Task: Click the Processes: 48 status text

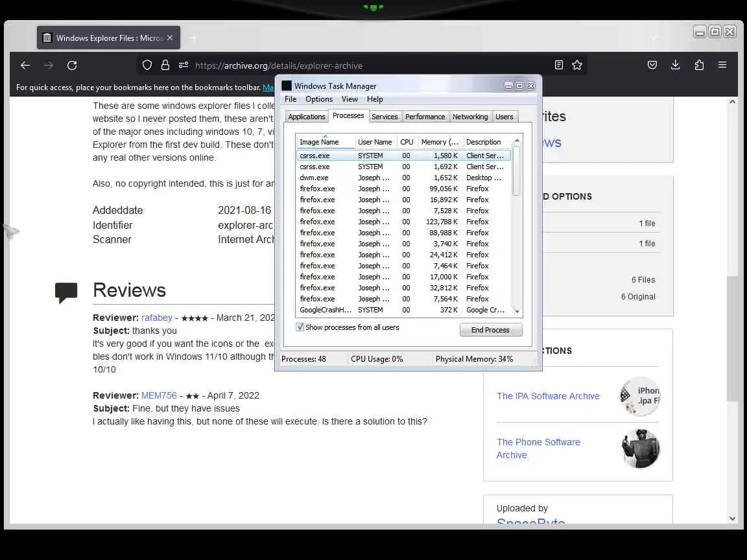Action: [303, 359]
